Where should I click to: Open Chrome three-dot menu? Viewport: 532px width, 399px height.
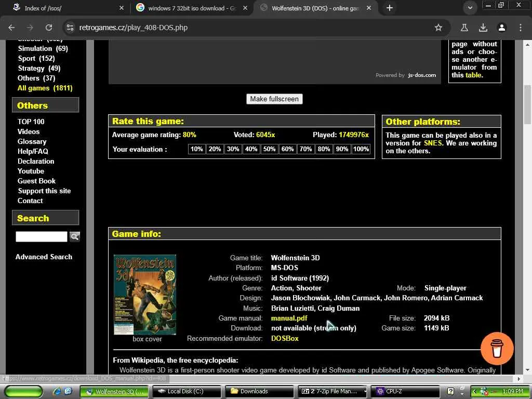tap(520, 28)
